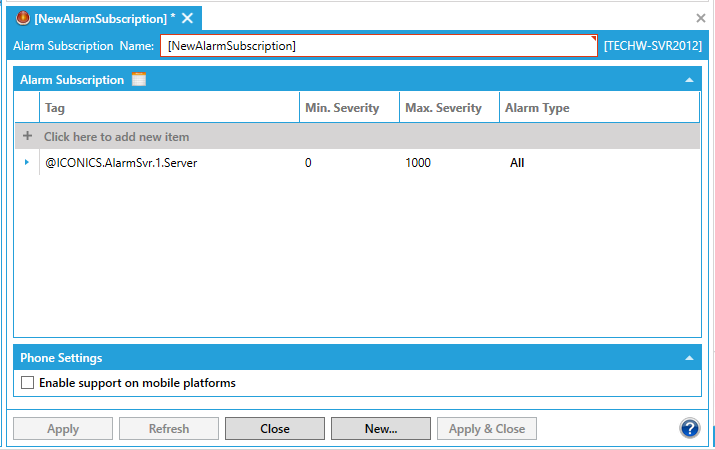Open the help question mark icon
Image resolution: width=715 pixels, height=450 pixels.
point(689,428)
